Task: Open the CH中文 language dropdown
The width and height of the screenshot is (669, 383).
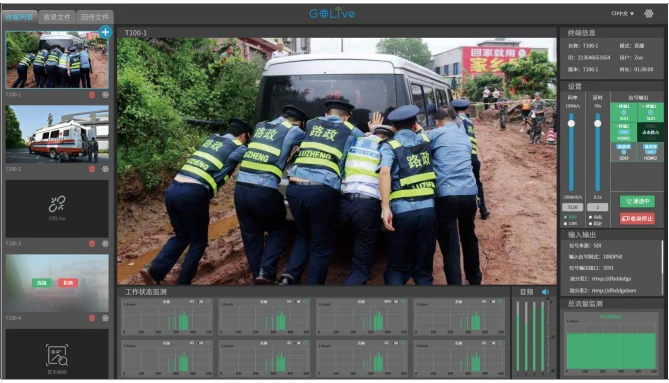Action: click(622, 14)
